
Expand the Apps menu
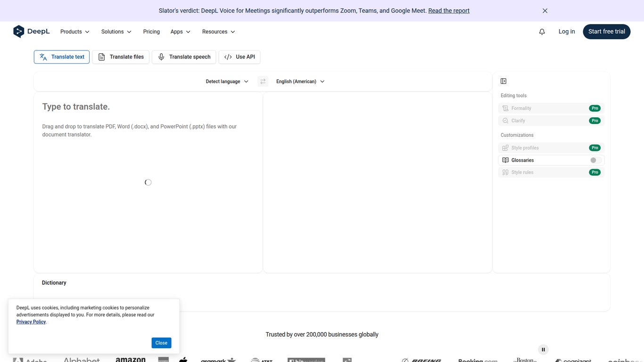pyautogui.click(x=181, y=32)
